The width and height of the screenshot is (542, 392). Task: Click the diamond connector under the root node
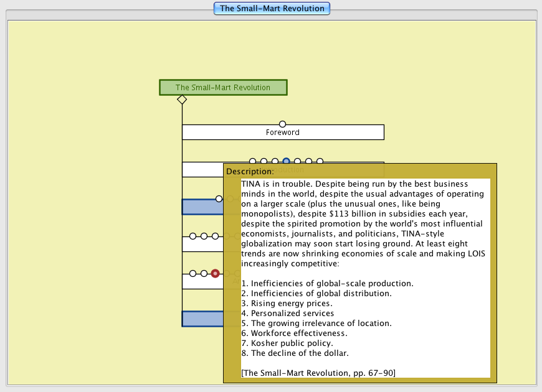[182, 100]
